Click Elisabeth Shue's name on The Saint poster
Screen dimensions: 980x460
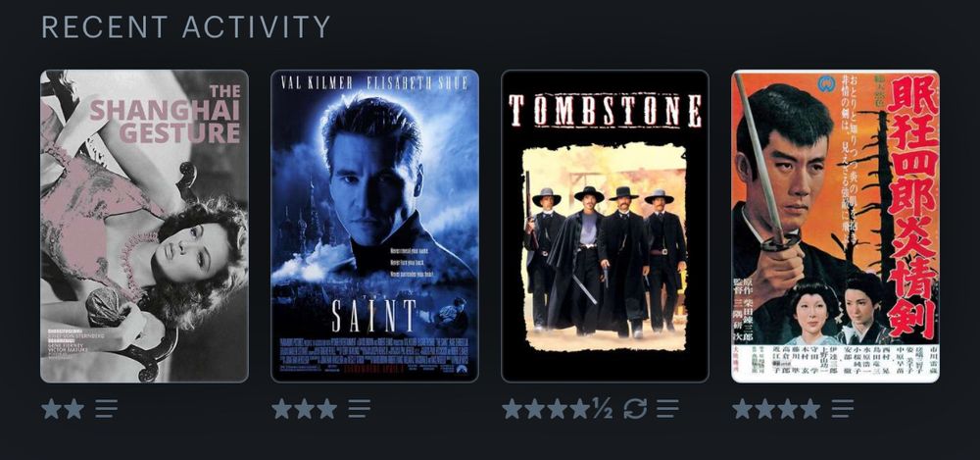click(417, 83)
